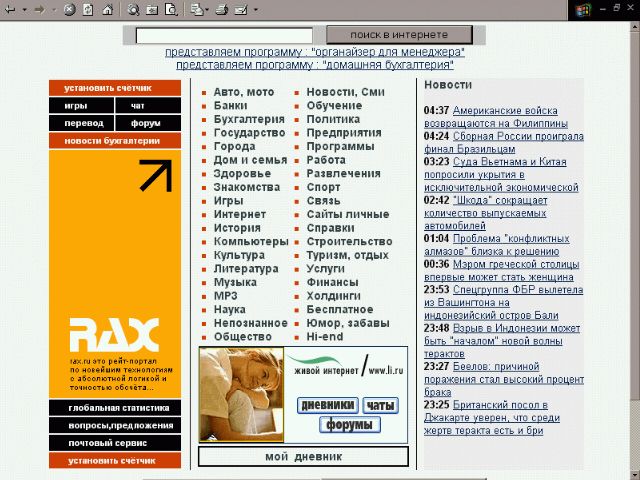Screen dimensions: 640x480
Task: Open 'домашняя бухгалтерия' program link
Action: (315, 65)
